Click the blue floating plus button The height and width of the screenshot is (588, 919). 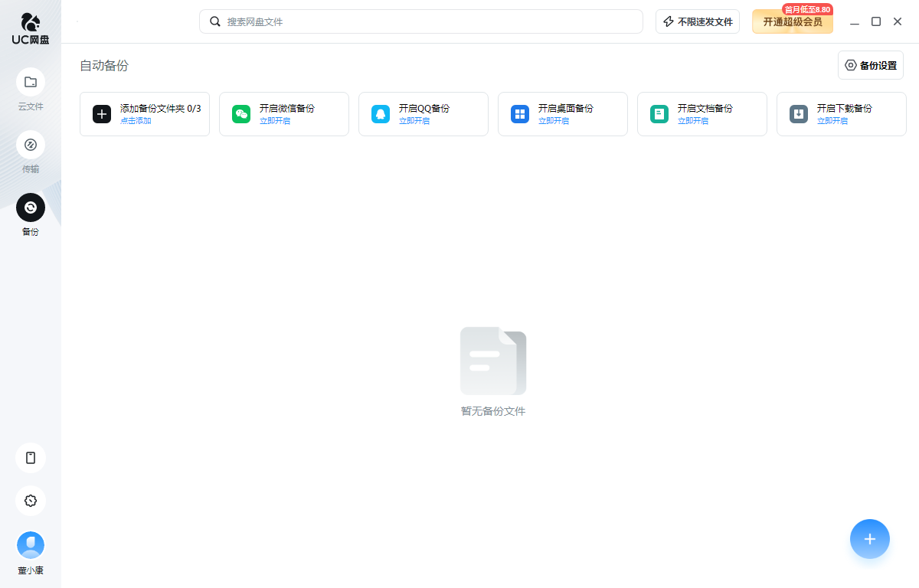coord(870,539)
